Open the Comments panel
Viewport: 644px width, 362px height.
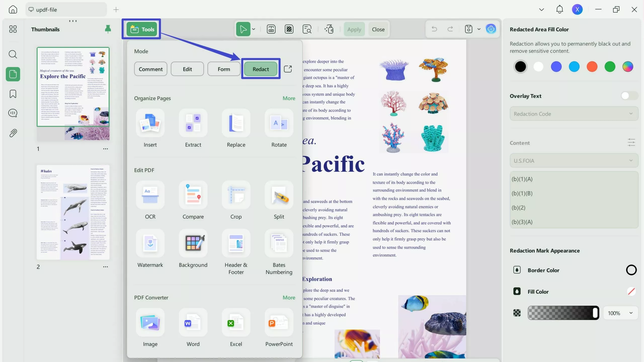[13, 113]
